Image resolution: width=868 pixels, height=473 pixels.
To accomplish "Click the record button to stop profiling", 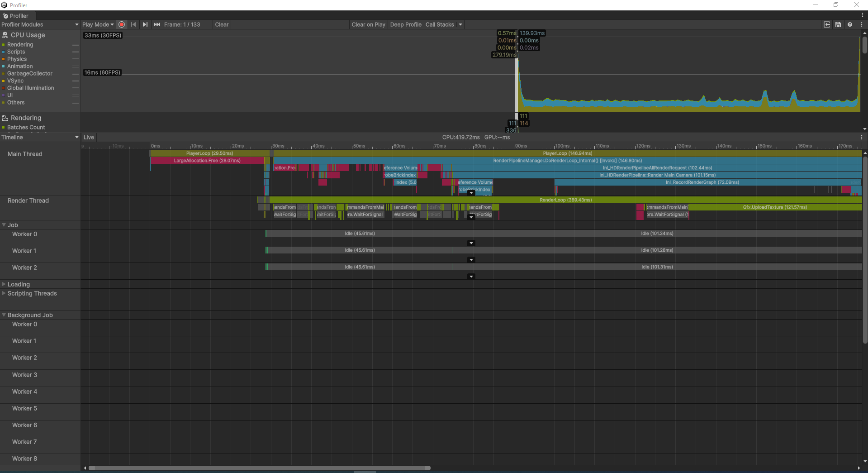I will [x=121, y=24].
